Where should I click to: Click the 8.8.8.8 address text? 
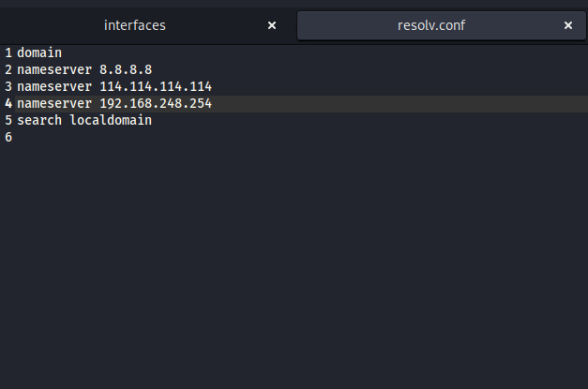pyautogui.click(x=126, y=69)
